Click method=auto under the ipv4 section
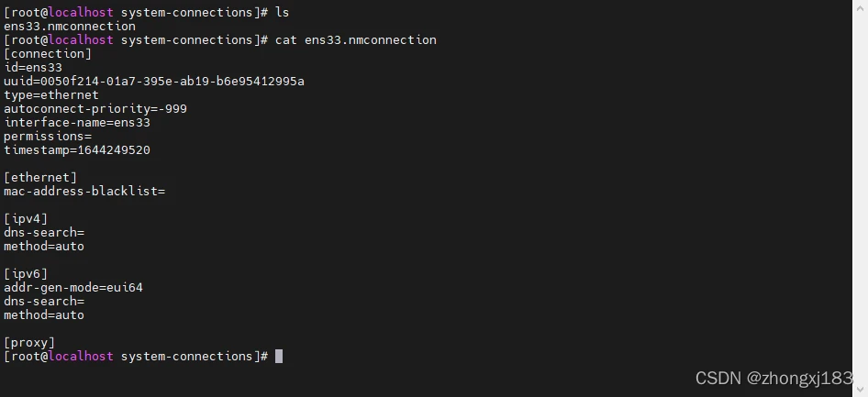 pos(44,246)
